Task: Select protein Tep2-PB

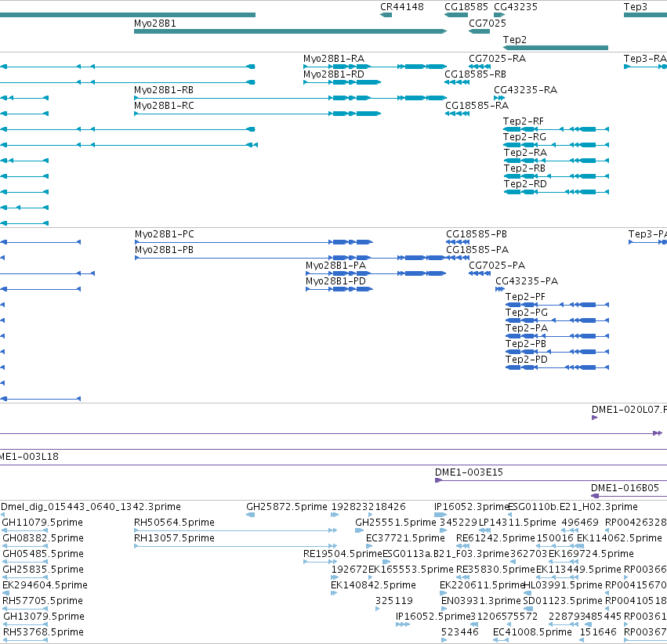Action: [x=557, y=352]
